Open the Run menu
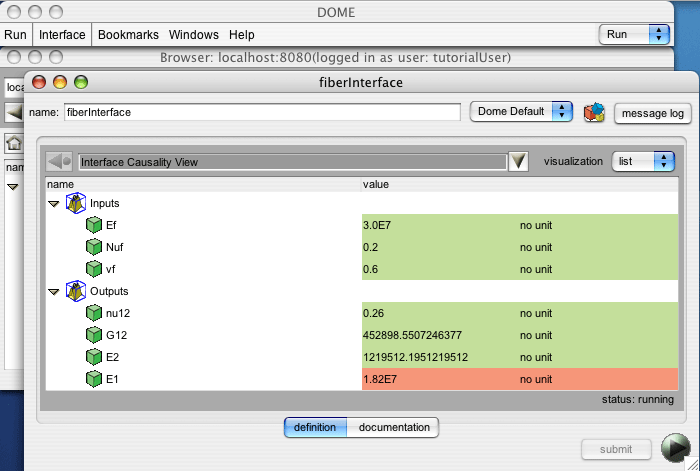 (16, 35)
